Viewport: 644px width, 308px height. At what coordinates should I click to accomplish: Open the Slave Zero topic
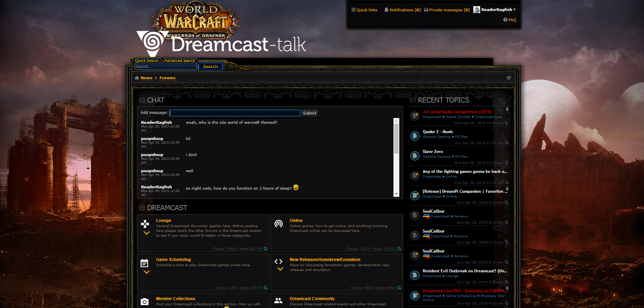click(x=433, y=152)
